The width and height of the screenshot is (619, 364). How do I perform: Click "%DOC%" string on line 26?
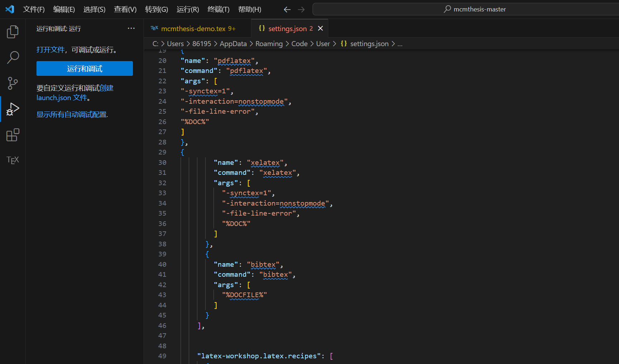(x=195, y=122)
